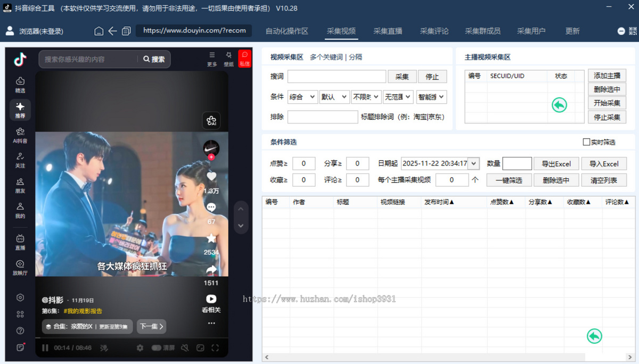The height and width of the screenshot is (364, 639).
Task: Open 看相关 related videos
Action: pos(211,303)
